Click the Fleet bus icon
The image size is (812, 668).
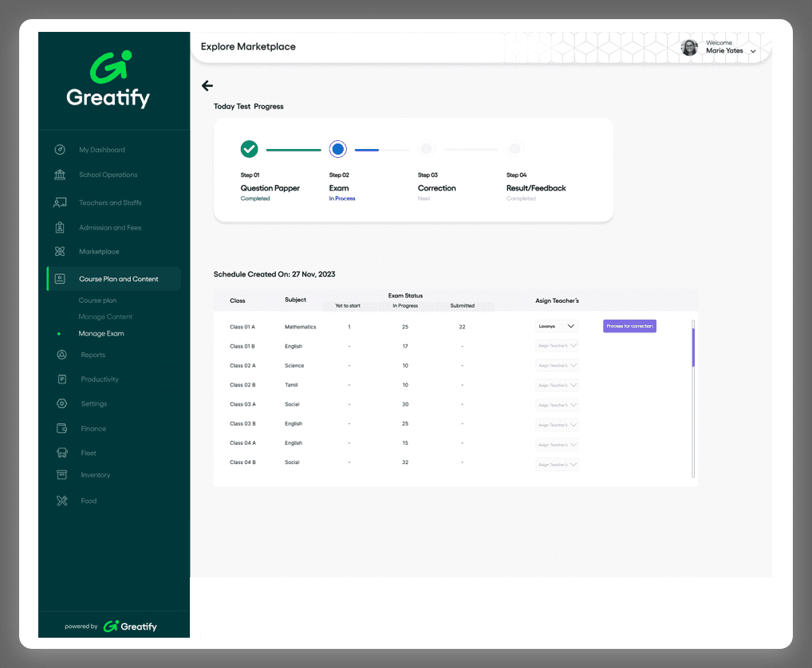coord(61,453)
